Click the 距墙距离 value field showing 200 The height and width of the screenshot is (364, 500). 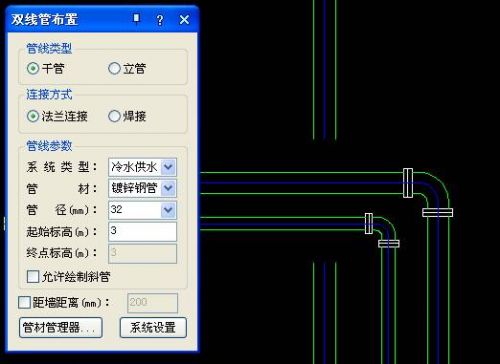pos(152,303)
